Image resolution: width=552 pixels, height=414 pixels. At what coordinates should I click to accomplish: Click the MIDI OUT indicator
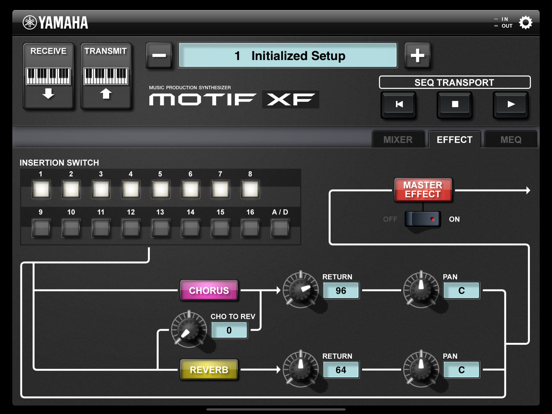[x=503, y=26]
